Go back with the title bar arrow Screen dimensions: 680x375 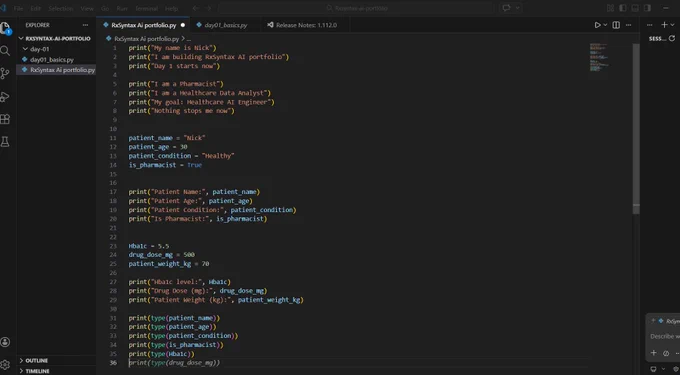(196, 8)
